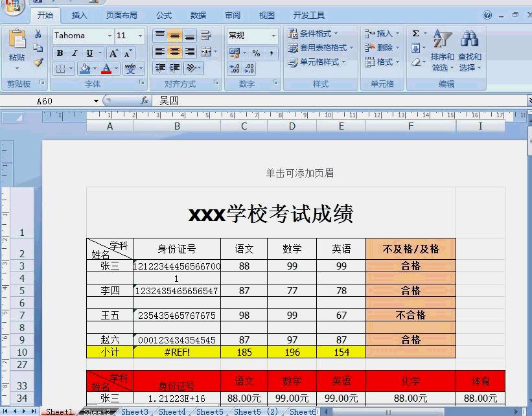This screenshot has height=416, width=532.
Task: Toggle merge and center for cells
Action: [207, 51]
